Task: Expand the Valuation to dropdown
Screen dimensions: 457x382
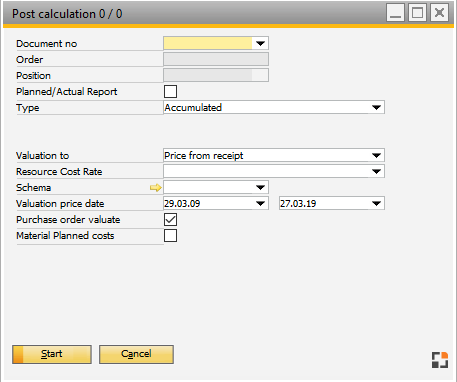Action: pyautogui.click(x=274, y=155)
